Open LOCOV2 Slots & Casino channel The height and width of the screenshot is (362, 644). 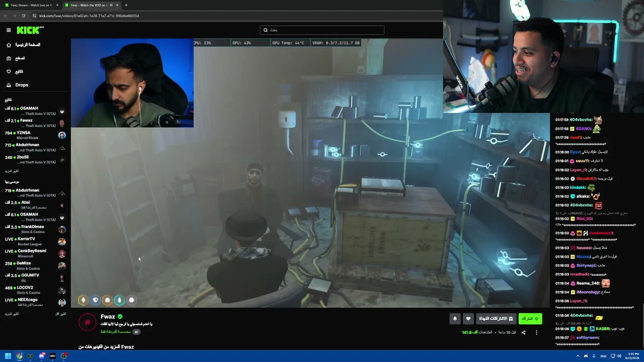[34, 290]
